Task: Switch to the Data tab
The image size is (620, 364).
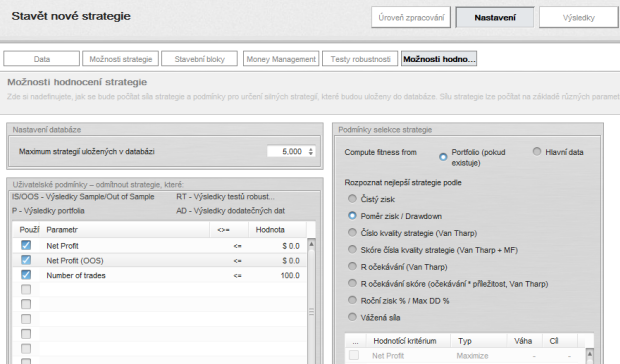Action: (x=42, y=59)
